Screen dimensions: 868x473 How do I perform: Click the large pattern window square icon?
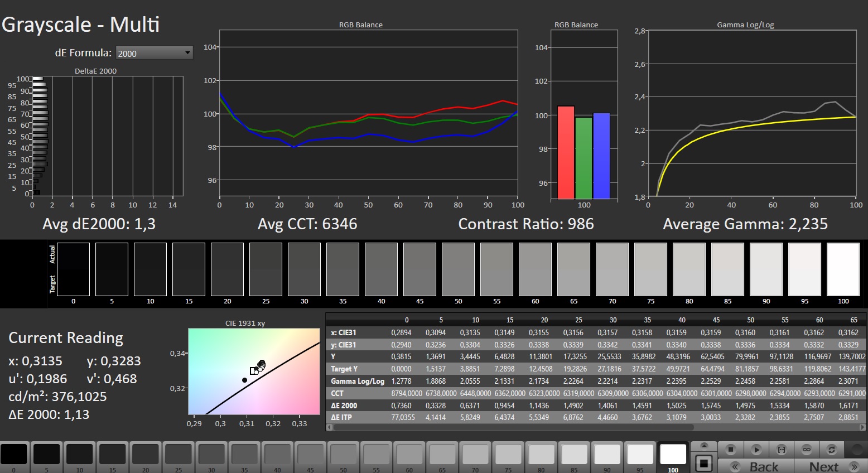coord(704,463)
